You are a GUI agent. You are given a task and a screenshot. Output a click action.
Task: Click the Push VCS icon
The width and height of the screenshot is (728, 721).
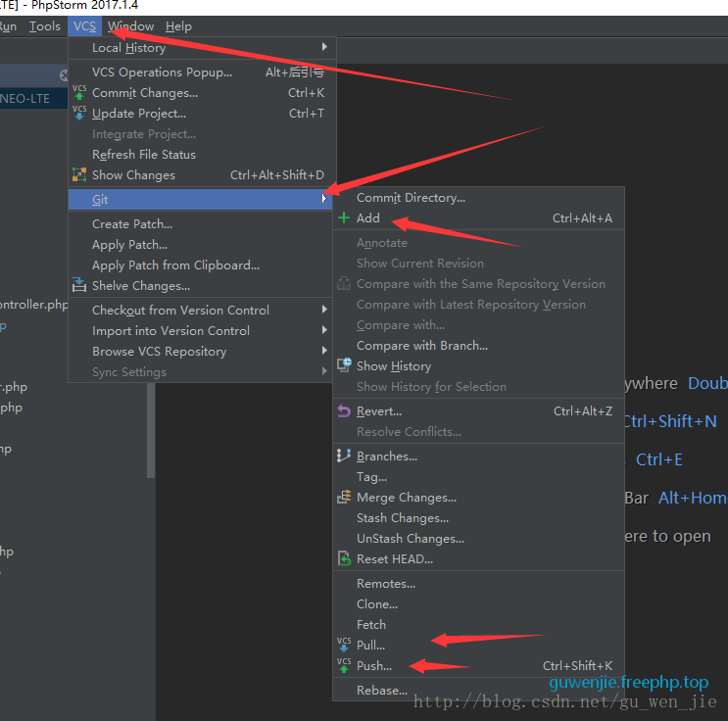[x=344, y=666]
